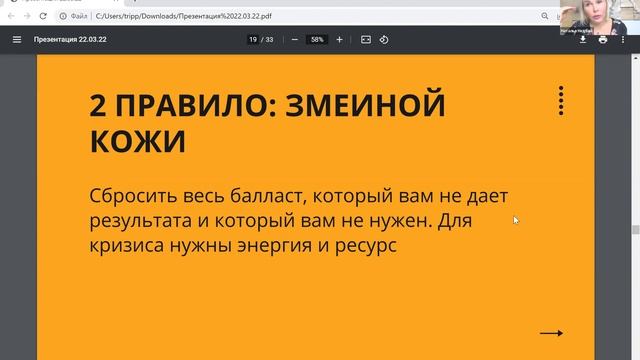
Task: Click the site info icon beside Файл
Action: tap(63, 16)
